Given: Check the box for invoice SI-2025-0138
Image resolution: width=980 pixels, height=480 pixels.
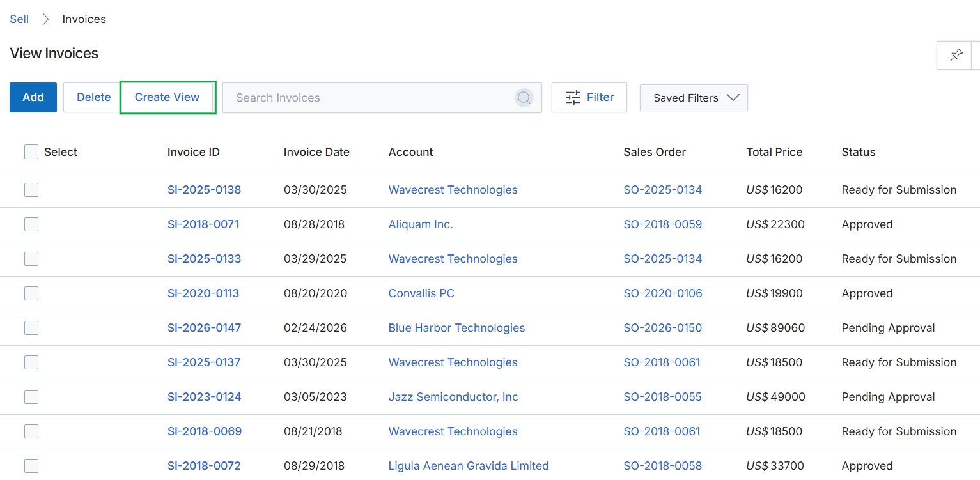Looking at the screenshot, I should (31, 190).
